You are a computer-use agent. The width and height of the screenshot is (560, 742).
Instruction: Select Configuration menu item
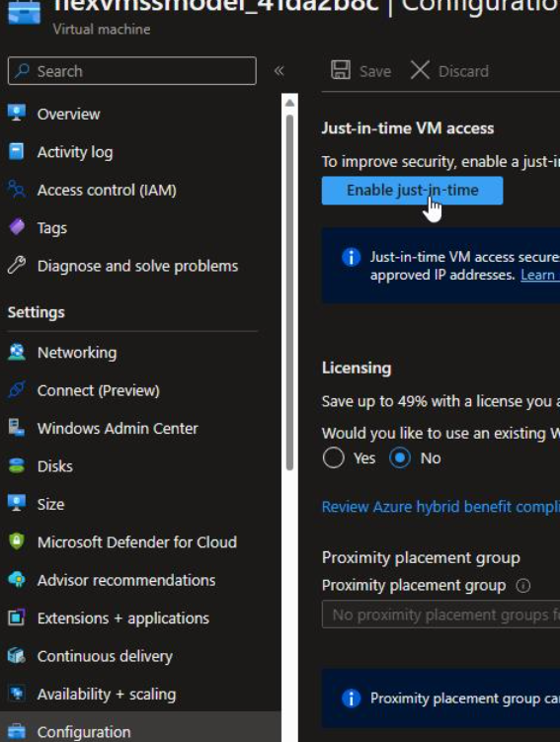140,729
